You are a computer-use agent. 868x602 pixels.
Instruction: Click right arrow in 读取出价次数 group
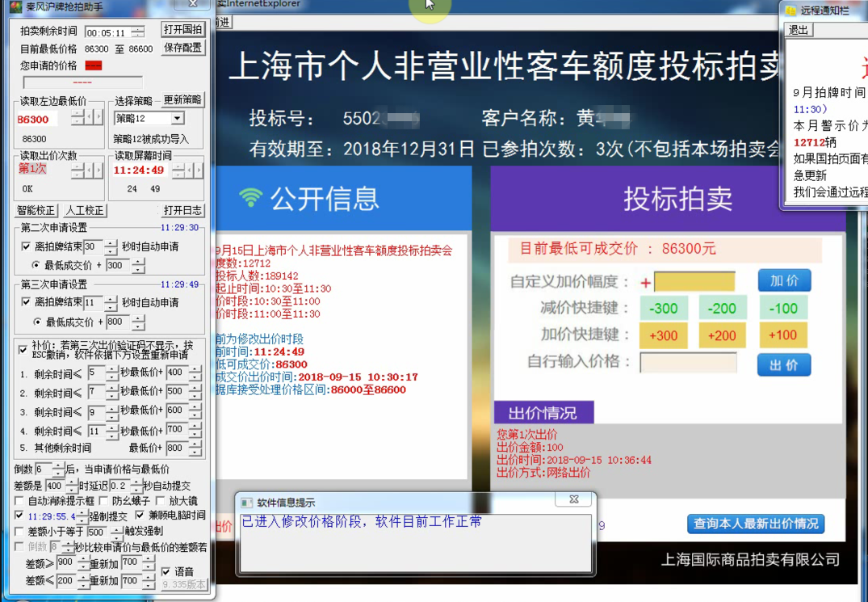pyautogui.click(x=99, y=171)
